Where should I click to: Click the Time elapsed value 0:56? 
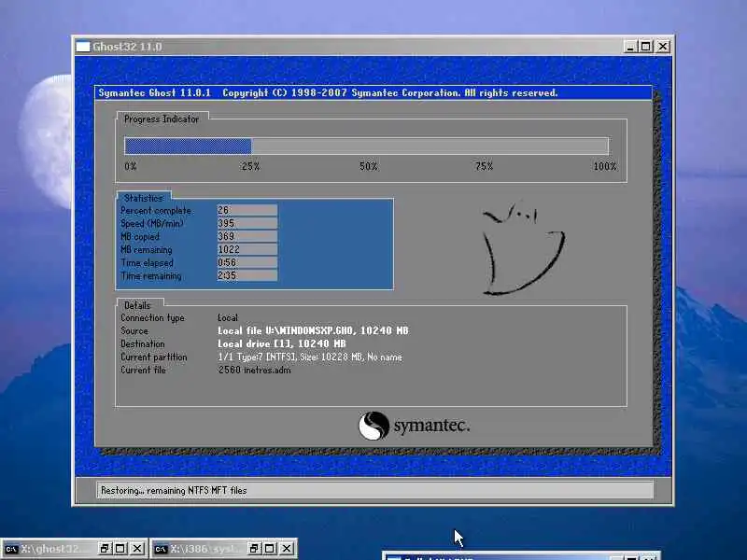247,262
